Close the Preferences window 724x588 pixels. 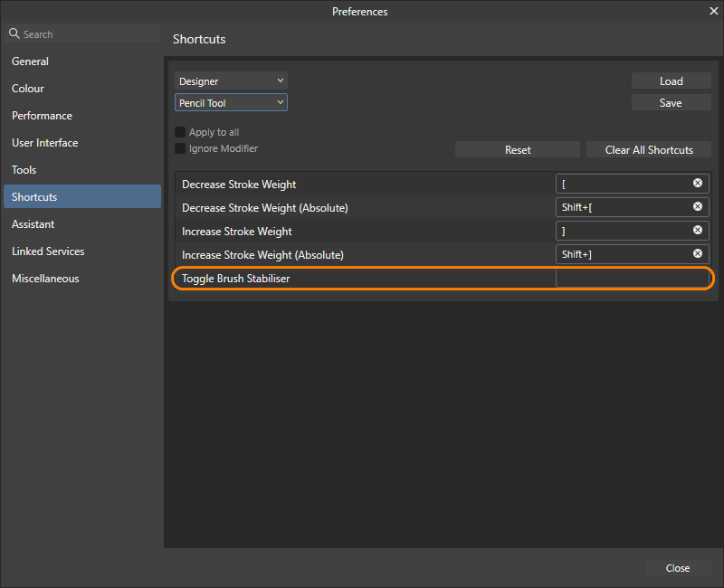[x=677, y=567]
